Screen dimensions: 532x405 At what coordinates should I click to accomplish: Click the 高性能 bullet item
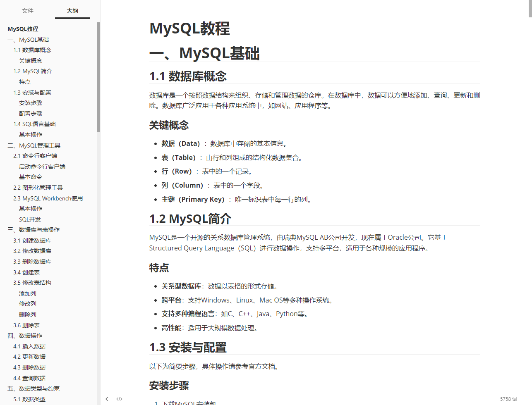pyautogui.click(x=211, y=328)
